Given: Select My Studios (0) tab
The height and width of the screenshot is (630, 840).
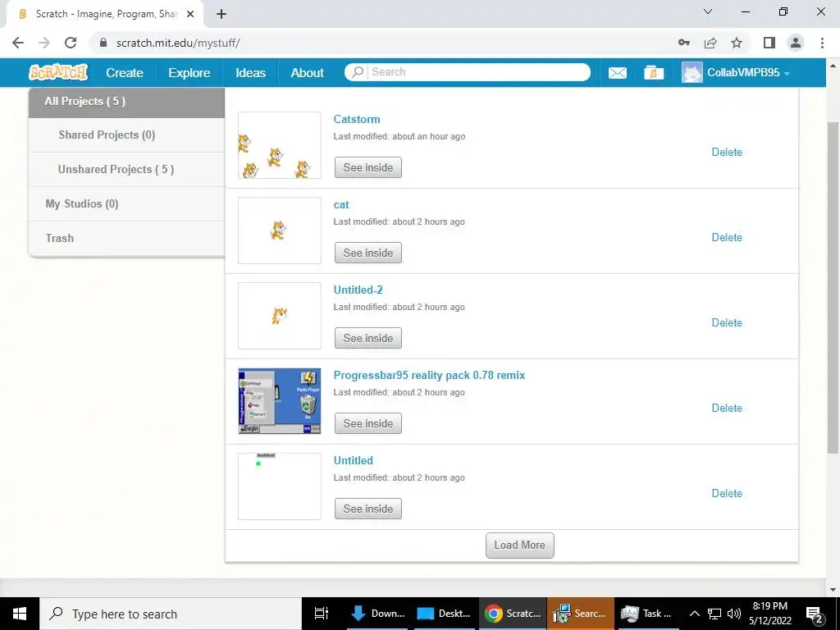Looking at the screenshot, I should 126,203.
